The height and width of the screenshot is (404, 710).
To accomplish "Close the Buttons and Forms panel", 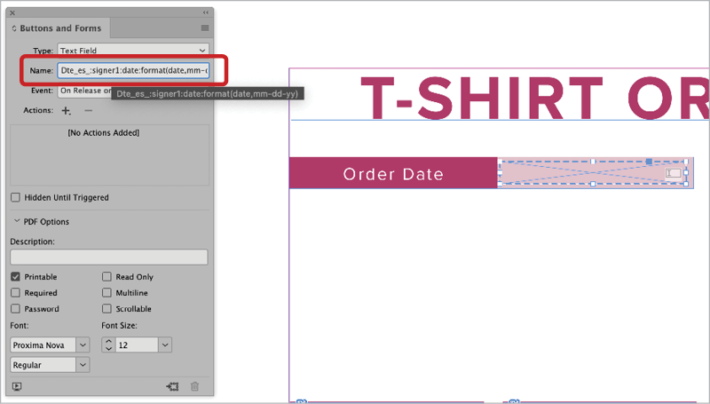I will 13,13.
